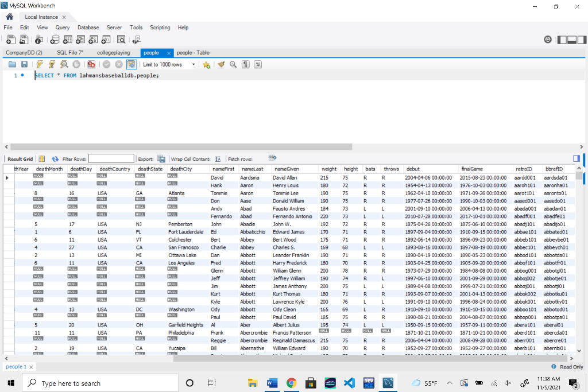The height and width of the screenshot is (392, 588).
Task: Toggle auto-commit mode button
Action: click(131, 64)
